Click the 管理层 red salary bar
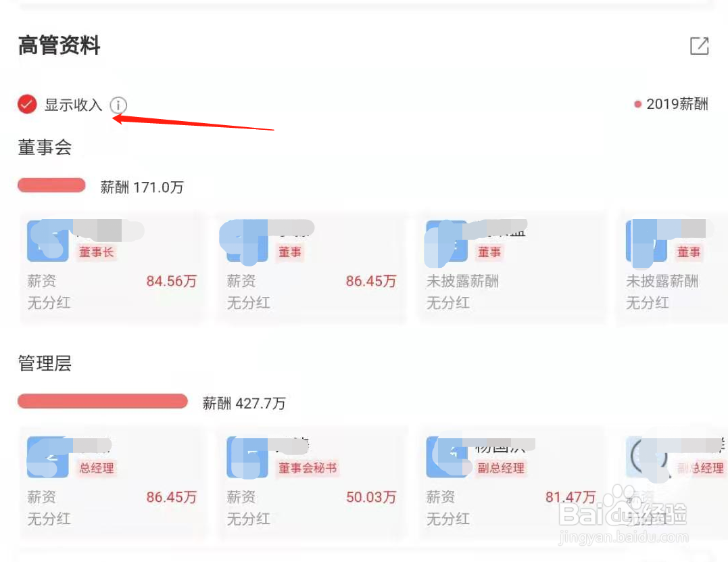 tap(103, 401)
